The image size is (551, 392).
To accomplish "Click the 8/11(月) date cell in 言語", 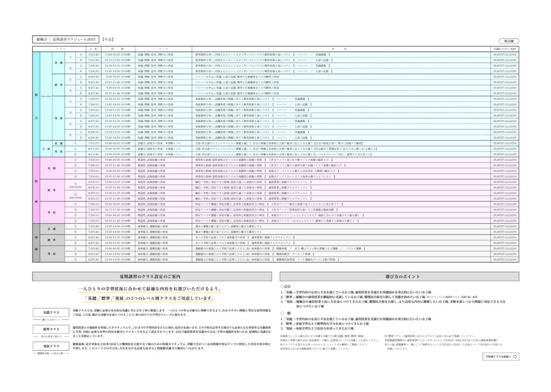I will point(94,149).
